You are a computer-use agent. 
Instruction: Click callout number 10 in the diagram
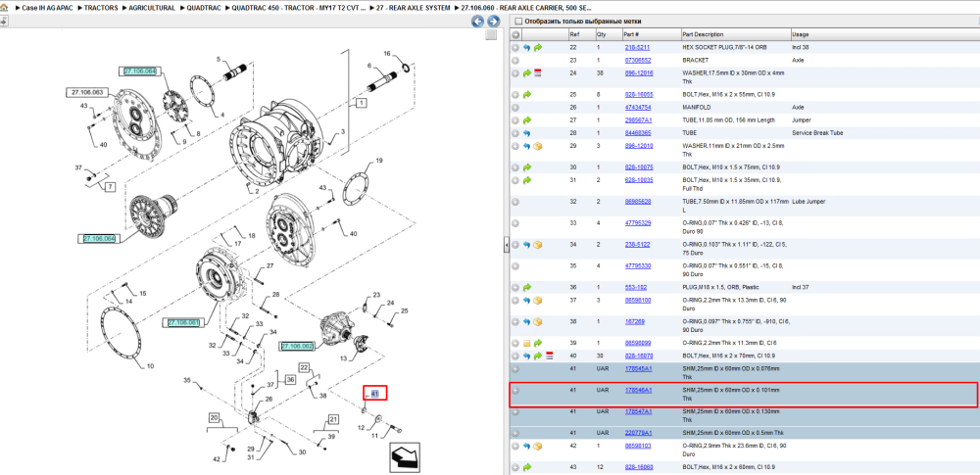click(x=150, y=365)
